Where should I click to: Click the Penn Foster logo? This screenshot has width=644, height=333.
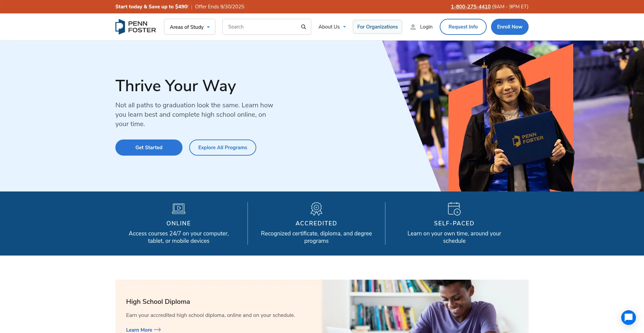pos(136,27)
